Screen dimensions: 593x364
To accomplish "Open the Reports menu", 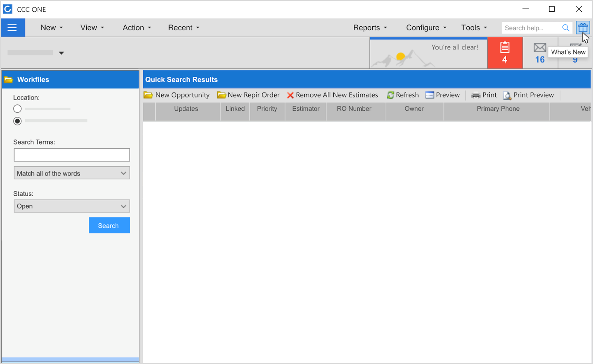I will [370, 28].
